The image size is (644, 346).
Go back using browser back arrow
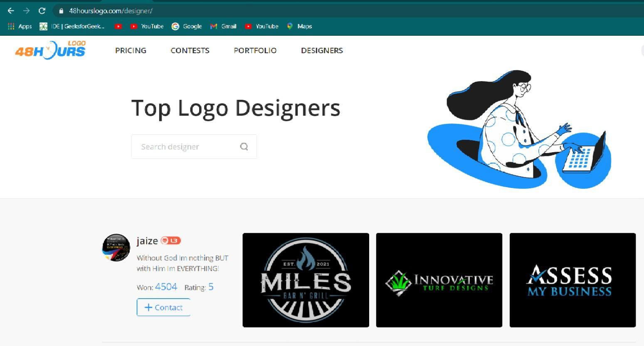pos(11,11)
